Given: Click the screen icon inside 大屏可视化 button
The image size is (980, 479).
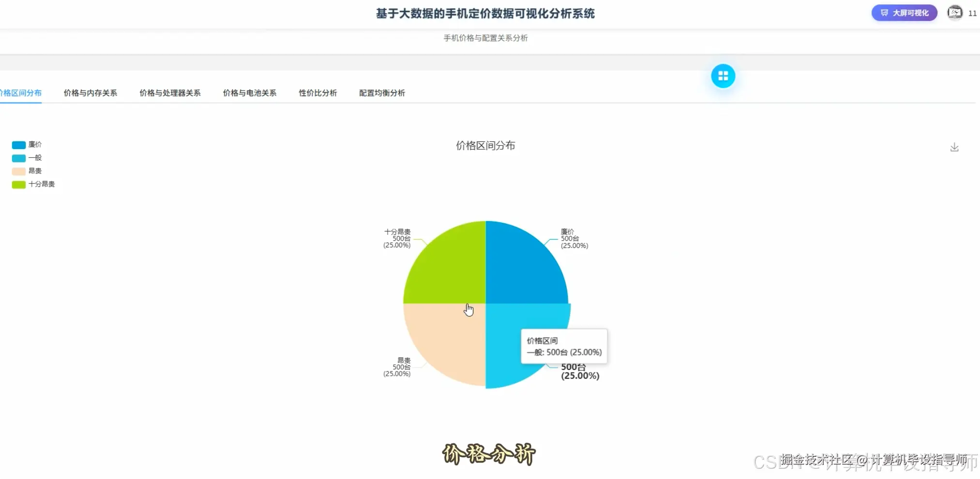Looking at the screenshot, I should [885, 13].
